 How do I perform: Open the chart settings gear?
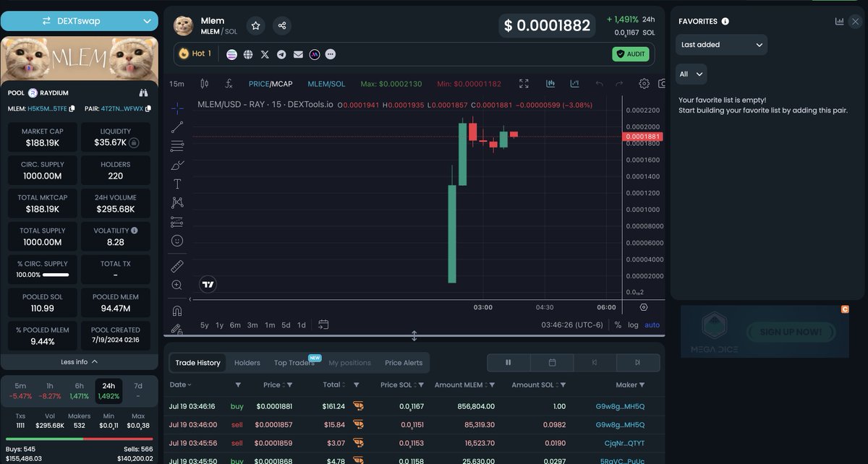(x=644, y=84)
